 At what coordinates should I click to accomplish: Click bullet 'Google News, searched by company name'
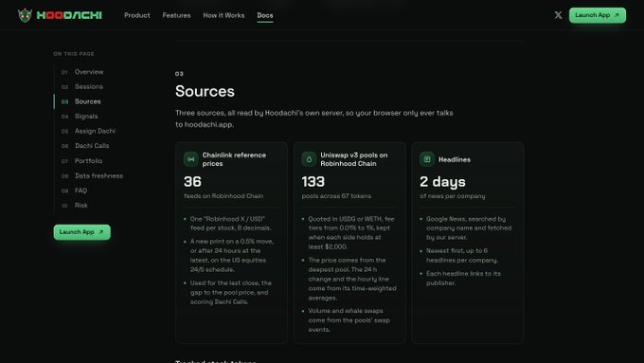pos(469,227)
